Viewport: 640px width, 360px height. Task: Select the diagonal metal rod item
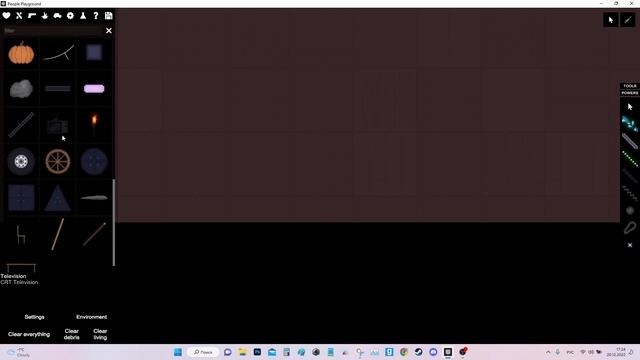[x=21, y=125]
